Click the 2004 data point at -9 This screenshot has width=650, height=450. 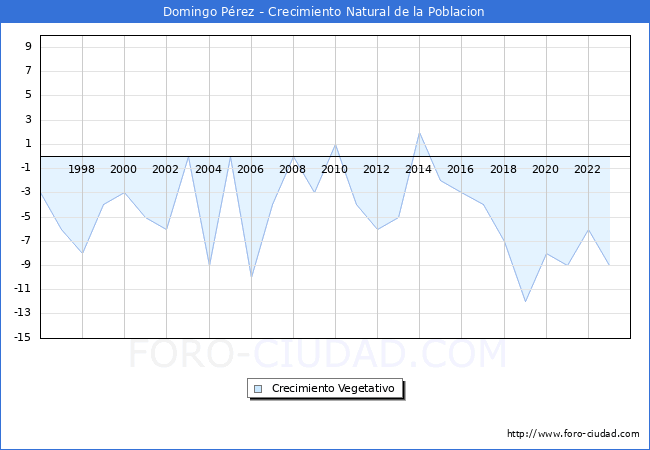coord(209,265)
